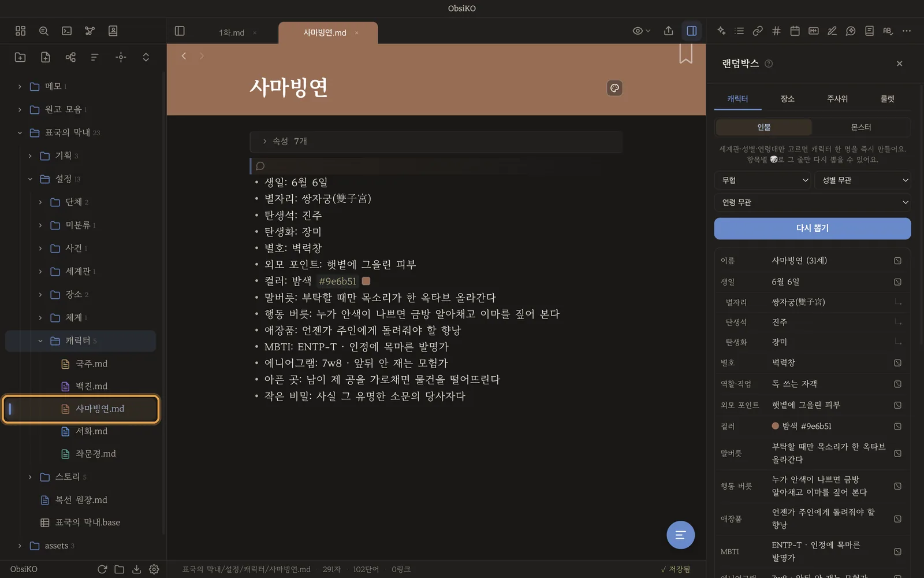Open the spell check AB icon
Image resolution: width=924 pixels, height=578 pixels.
click(888, 31)
